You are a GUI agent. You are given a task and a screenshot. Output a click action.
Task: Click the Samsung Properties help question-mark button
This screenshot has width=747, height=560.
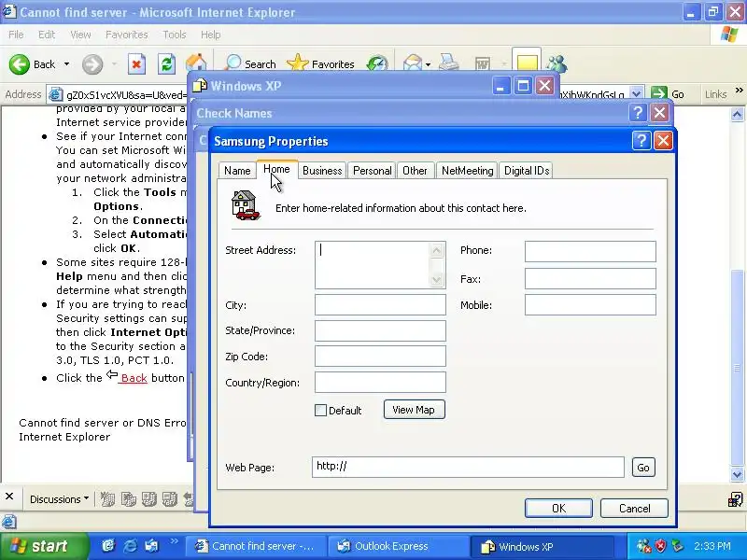pos(641,141)
